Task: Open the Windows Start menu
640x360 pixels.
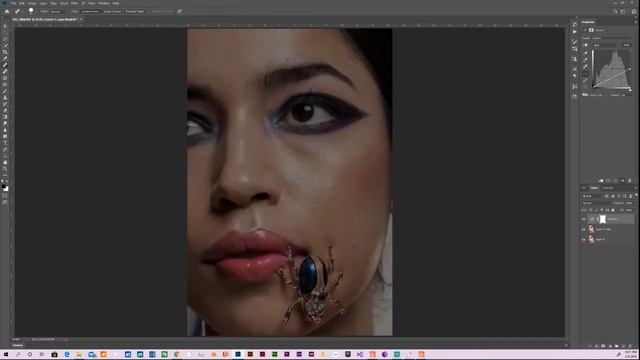Action: click(6, 354)
